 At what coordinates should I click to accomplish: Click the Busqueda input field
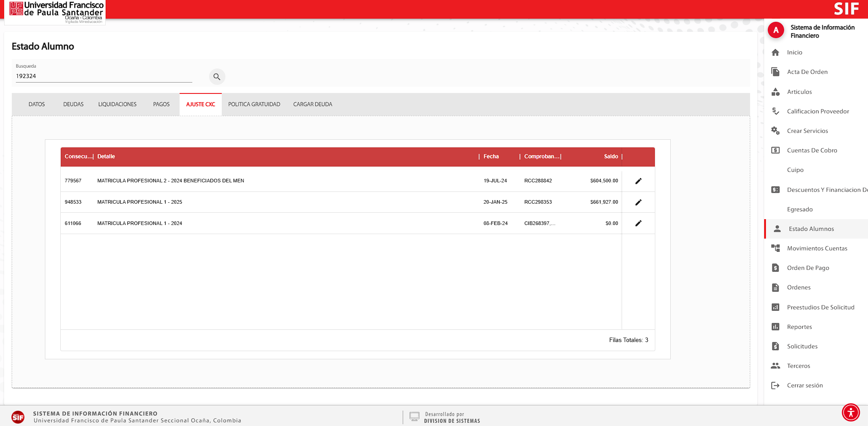104,76
